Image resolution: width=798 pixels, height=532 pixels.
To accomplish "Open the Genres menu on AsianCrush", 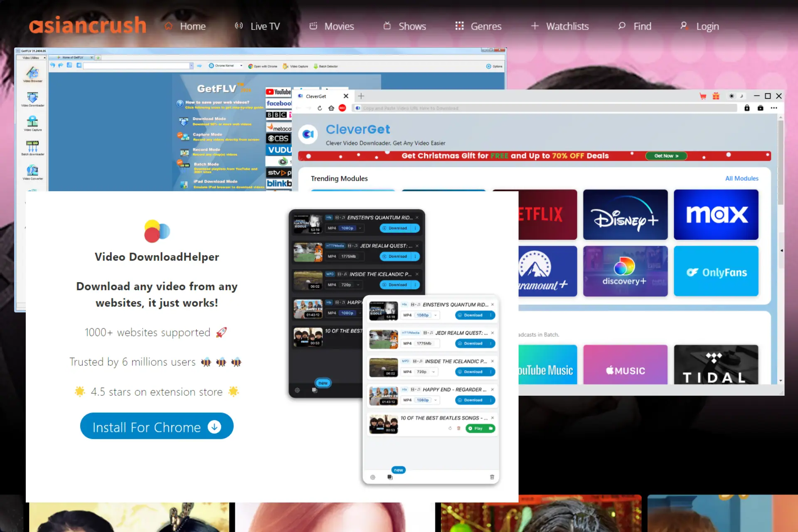I will 478,26.
